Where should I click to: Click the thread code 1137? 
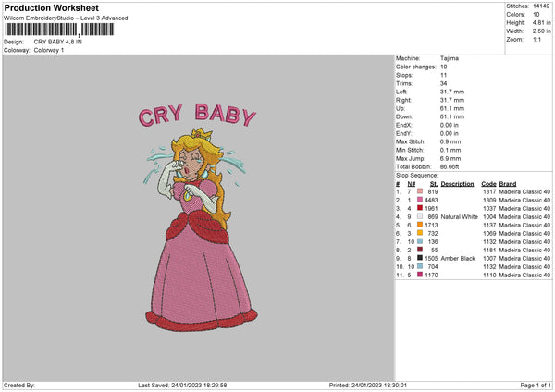click(489, 225)
